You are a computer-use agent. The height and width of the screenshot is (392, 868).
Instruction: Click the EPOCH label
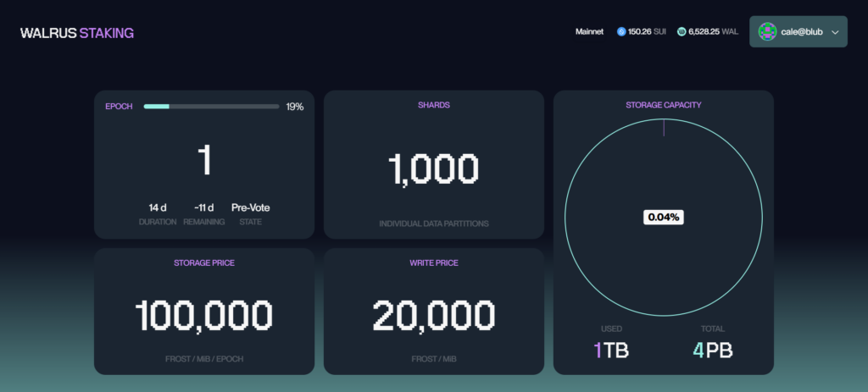119,107
